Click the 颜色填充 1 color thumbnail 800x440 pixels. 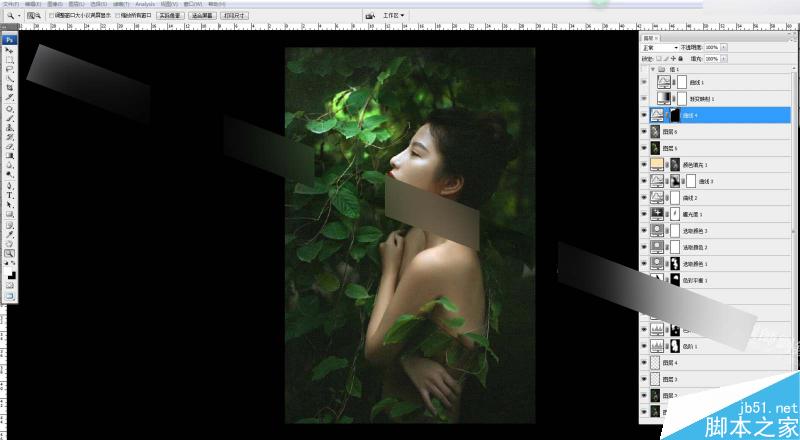657,164
